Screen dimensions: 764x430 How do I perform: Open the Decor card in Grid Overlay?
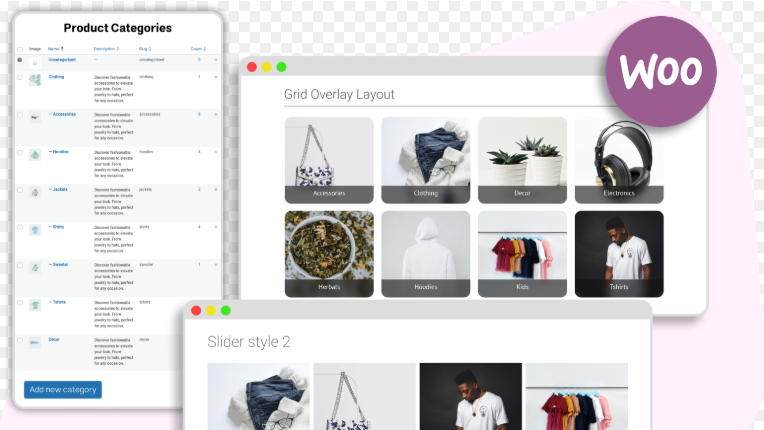[522, 160]
